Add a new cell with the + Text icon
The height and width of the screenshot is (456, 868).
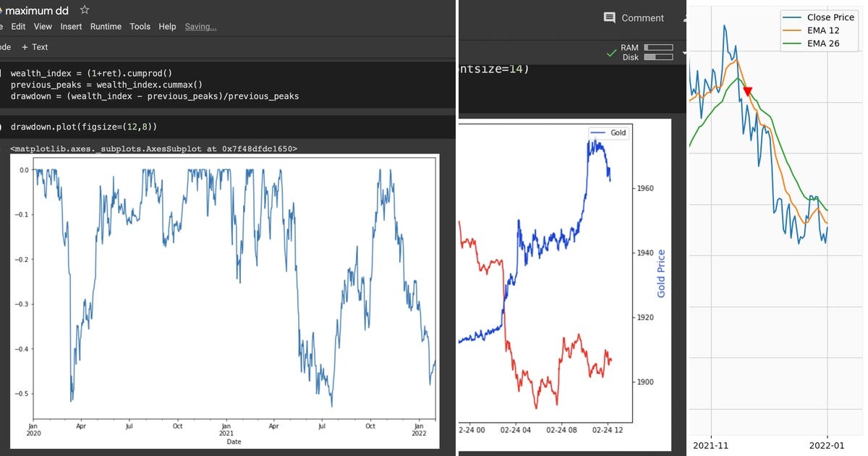pos(35,46)
